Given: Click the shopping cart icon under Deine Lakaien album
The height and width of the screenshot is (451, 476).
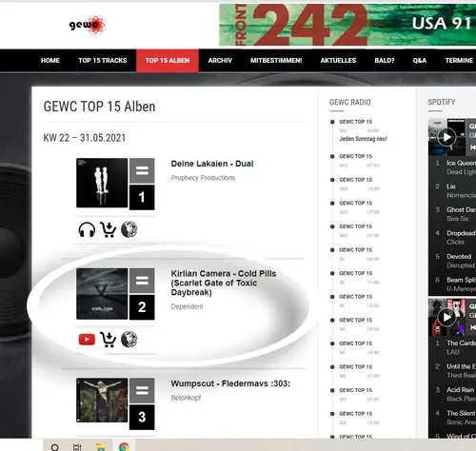Looking at the screenshot, I should click(108, 229).
